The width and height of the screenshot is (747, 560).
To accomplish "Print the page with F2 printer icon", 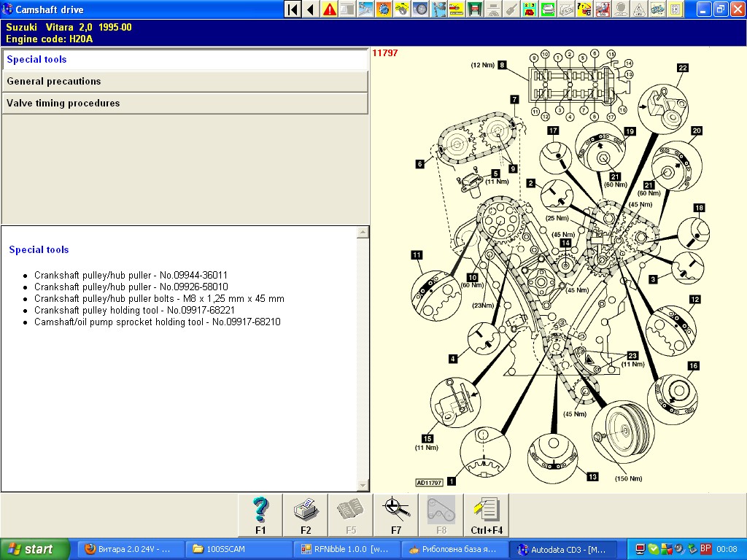I will point(305,515).
